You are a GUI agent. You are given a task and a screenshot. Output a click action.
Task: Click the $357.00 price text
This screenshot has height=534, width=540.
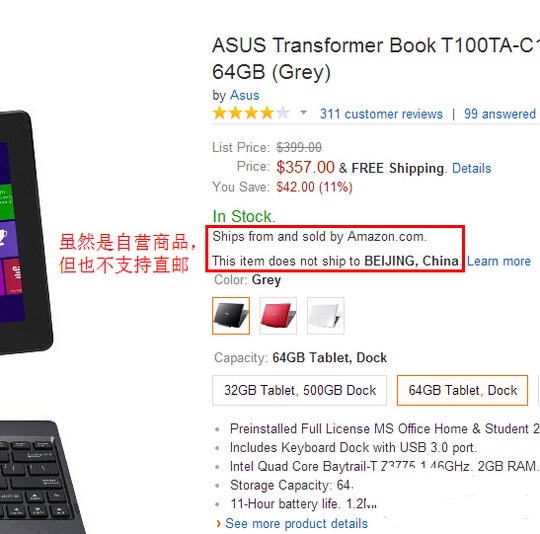pyautogui.click(x=305, y=167)
